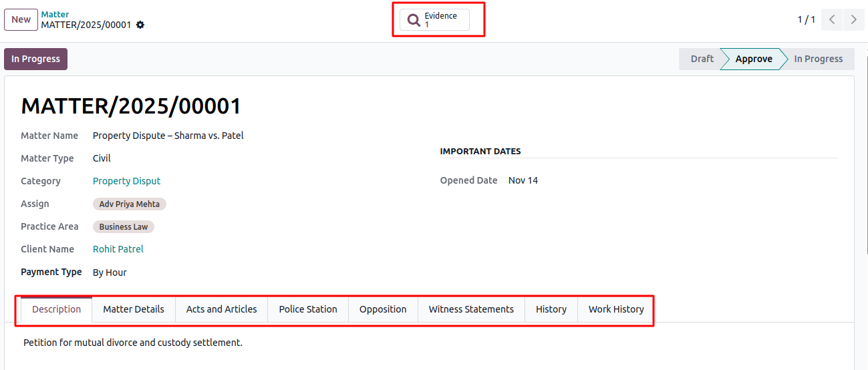Open the Matter breadcrumb link

tap(55, 14)
